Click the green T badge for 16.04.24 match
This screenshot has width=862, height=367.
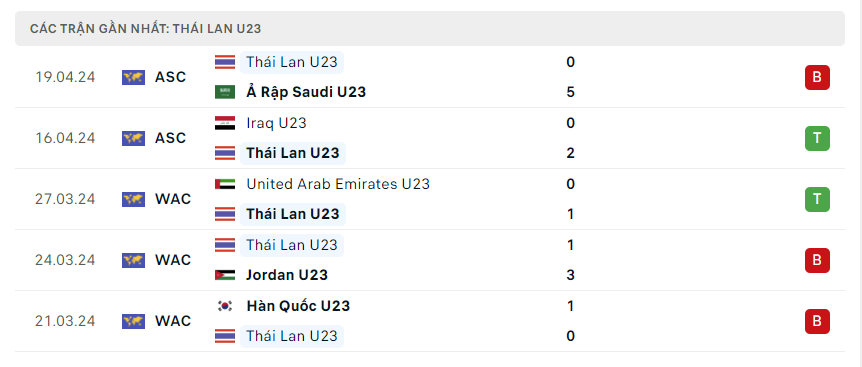(817, 138)
